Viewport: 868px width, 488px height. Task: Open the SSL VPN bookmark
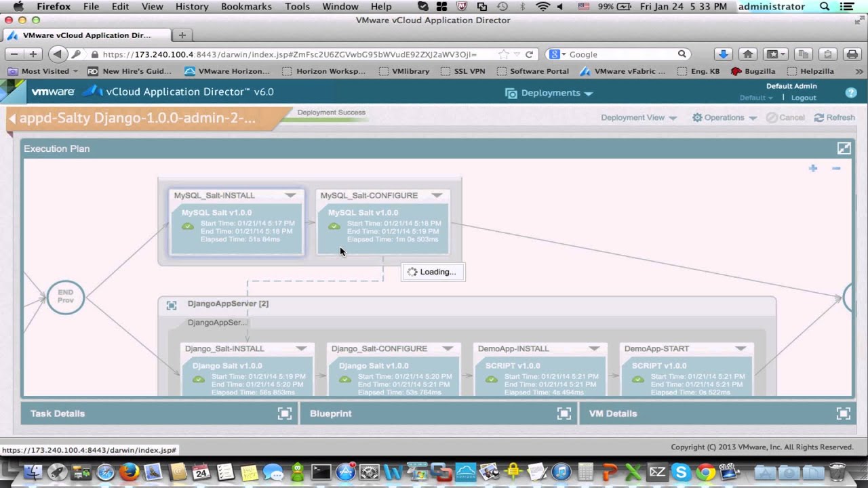point(463,71)
